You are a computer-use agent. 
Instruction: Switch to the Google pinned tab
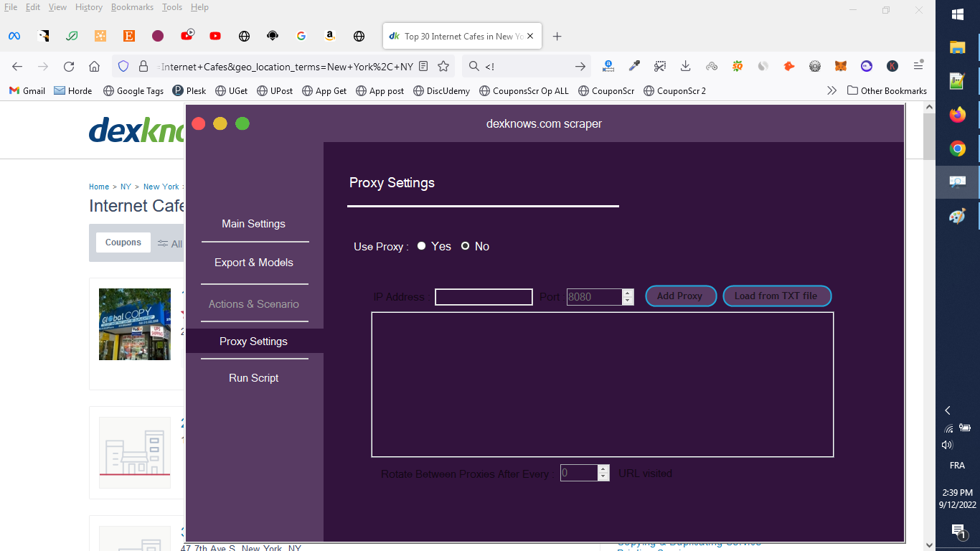(x=301, y=36)
